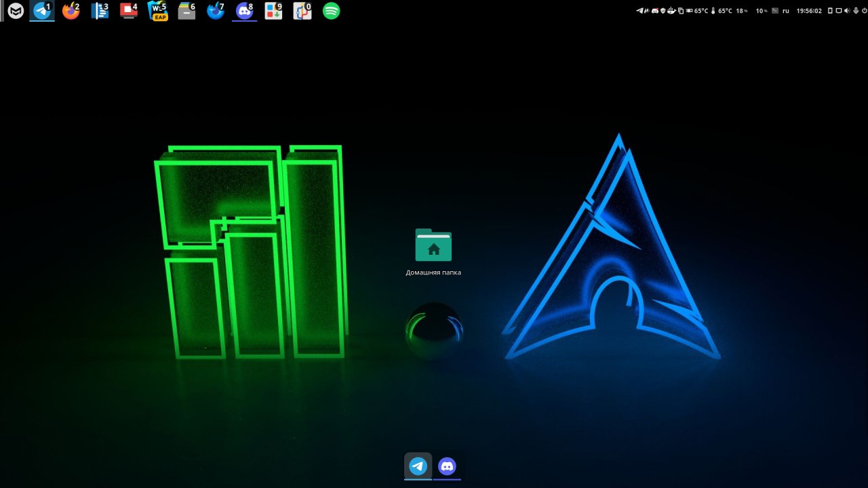
Task: Switch to Telegram on workspace 1
Action: [42, 11]
